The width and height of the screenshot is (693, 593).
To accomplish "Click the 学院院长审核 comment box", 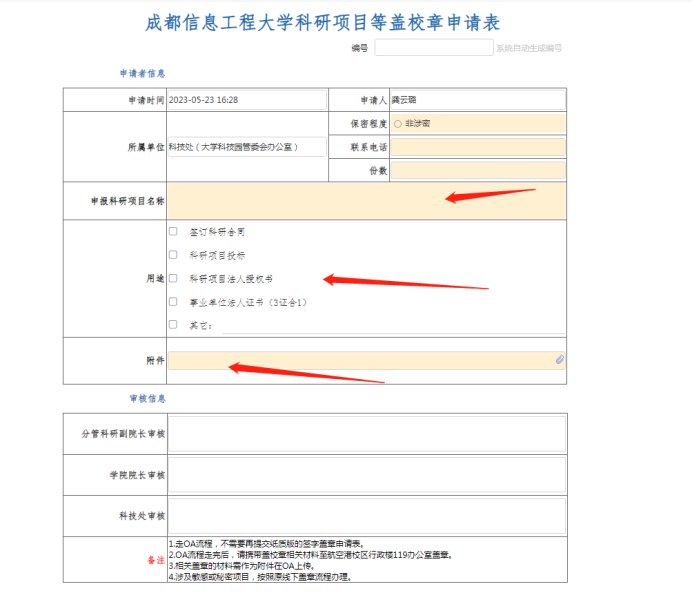I will coord(366,475).
